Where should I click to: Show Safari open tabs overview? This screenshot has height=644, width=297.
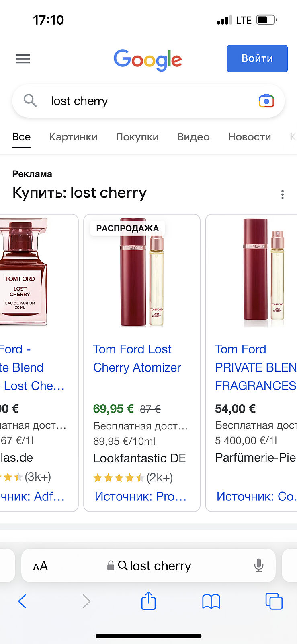[x=274, y=601]
